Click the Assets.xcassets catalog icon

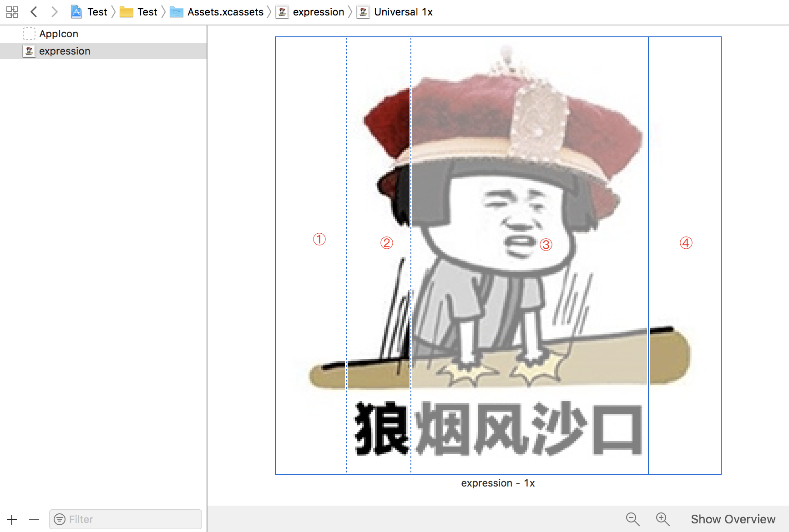[x=177, y=12]
